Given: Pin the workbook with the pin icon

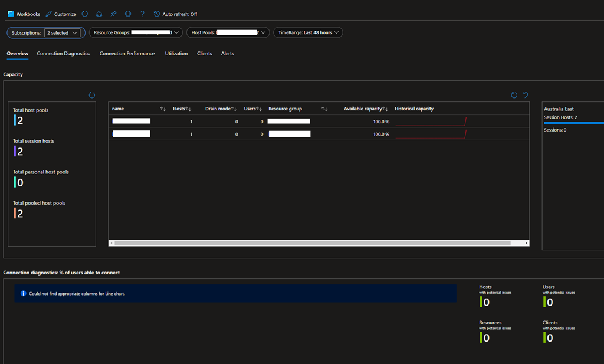Looking at the screenshot, I should [x=114, y=14].
